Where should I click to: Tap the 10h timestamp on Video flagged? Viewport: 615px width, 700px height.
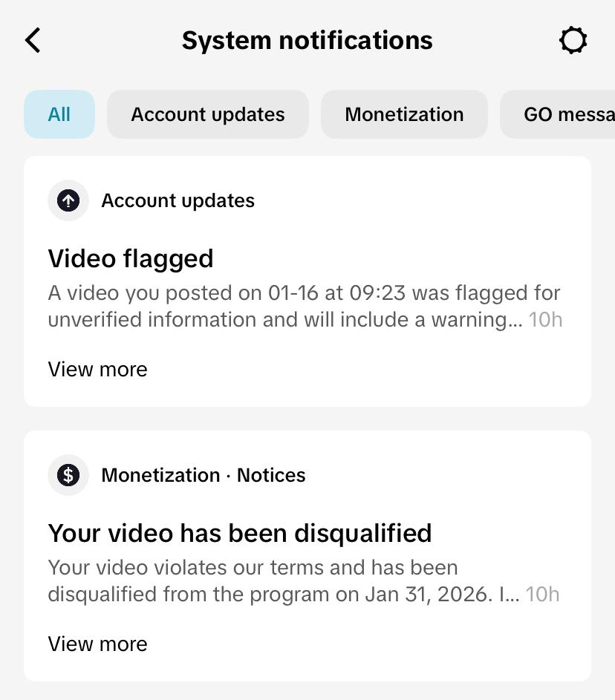point(545,320)
